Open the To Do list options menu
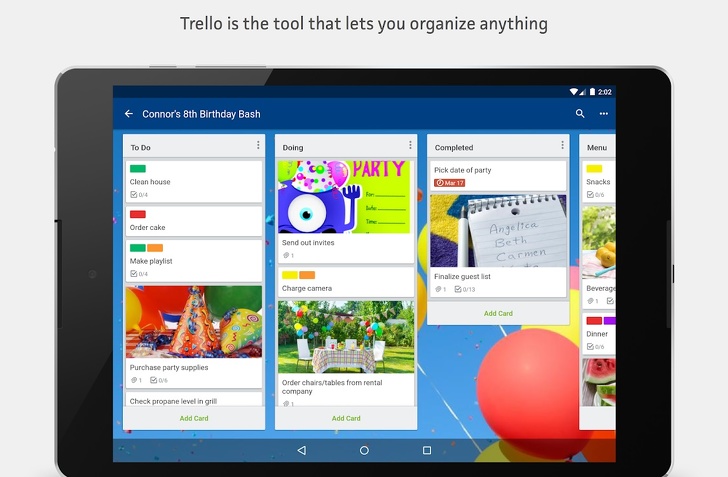Viewport: 728px width, 477px height. pyautogui.click(x=258, y=146)
